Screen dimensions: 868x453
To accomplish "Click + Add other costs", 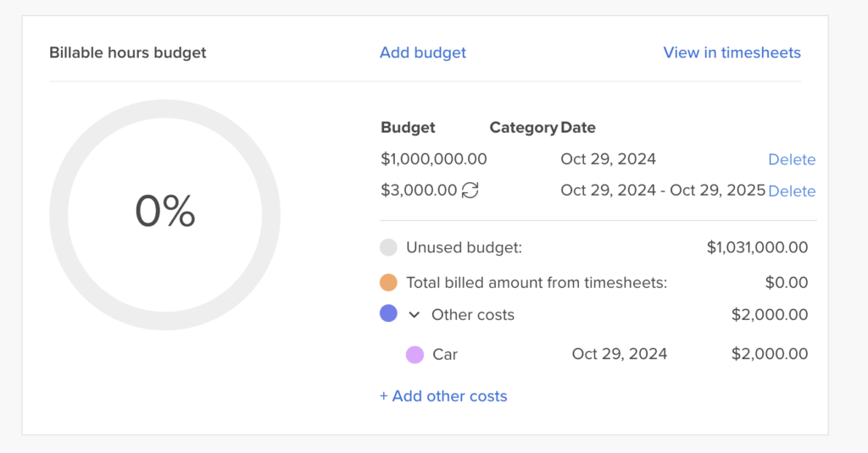I will tap(443, 396).
